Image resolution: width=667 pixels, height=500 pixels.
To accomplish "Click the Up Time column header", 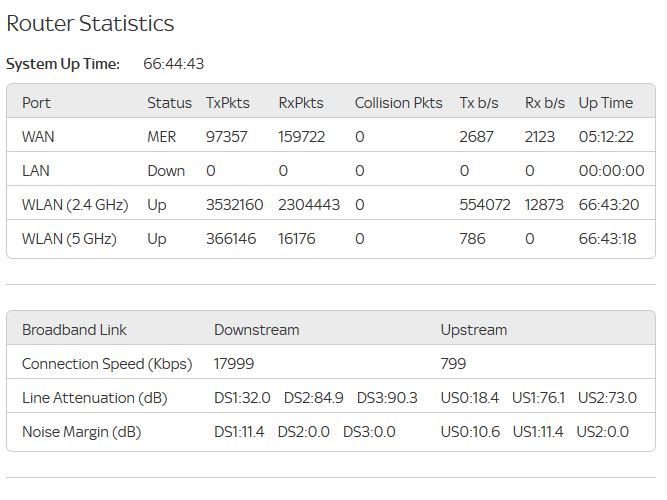I will (605, 103).
